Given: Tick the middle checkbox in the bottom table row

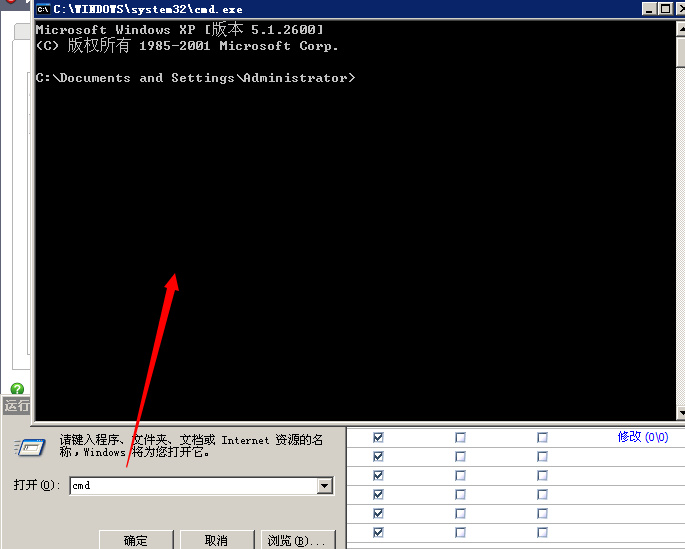Looking at the screenshot, I should click(460, 532).
